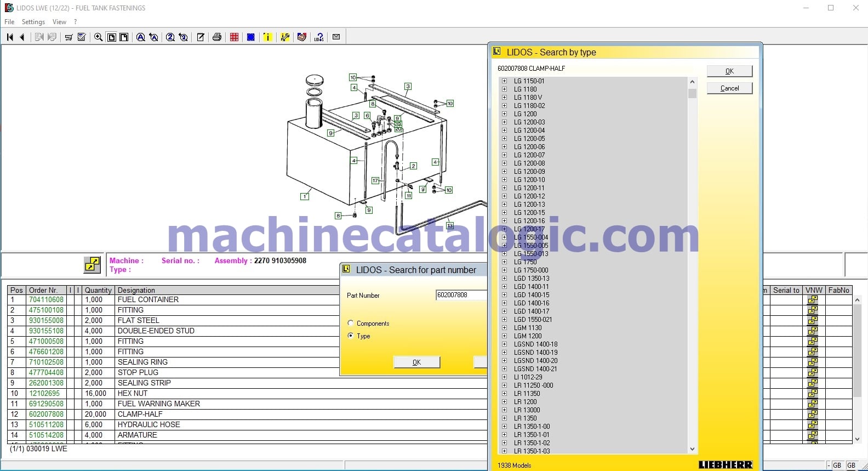
Task: Open the red grid icon
Action: [235, 37]
